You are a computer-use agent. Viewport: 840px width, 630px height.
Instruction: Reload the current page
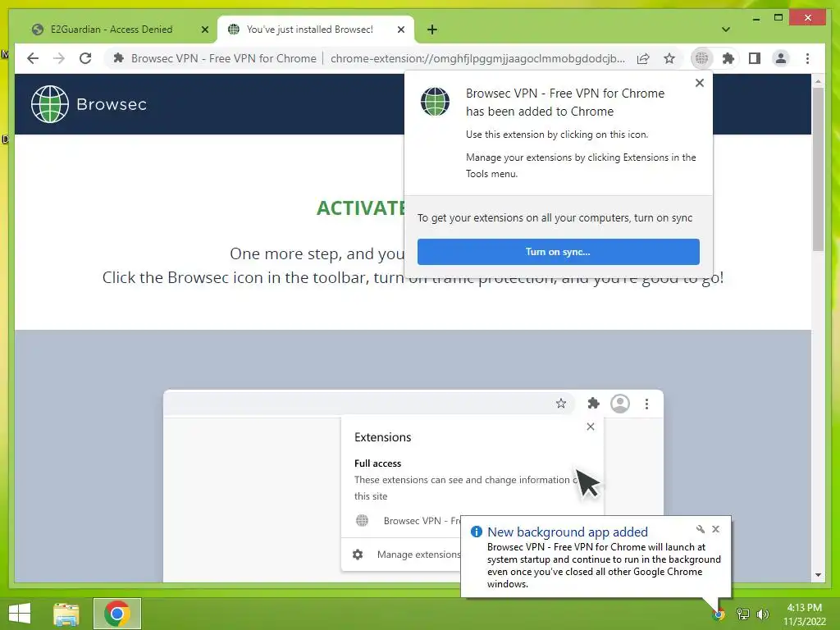pyautogui.click(x=85, y=58)
